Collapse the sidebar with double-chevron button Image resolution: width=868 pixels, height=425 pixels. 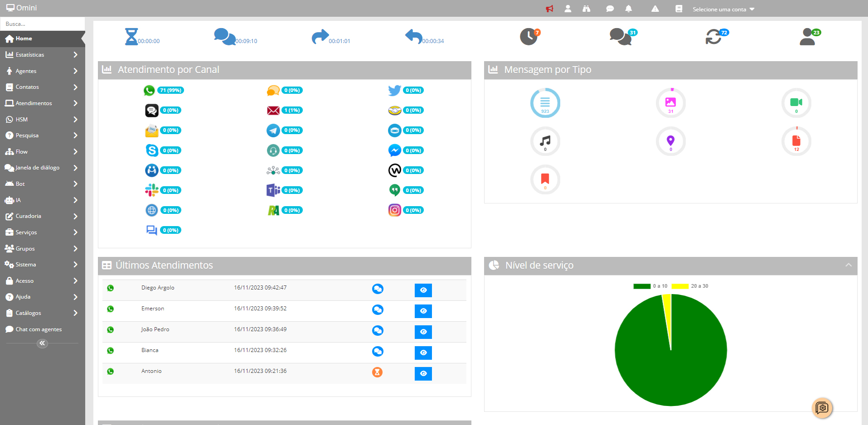tap(42, 343)
